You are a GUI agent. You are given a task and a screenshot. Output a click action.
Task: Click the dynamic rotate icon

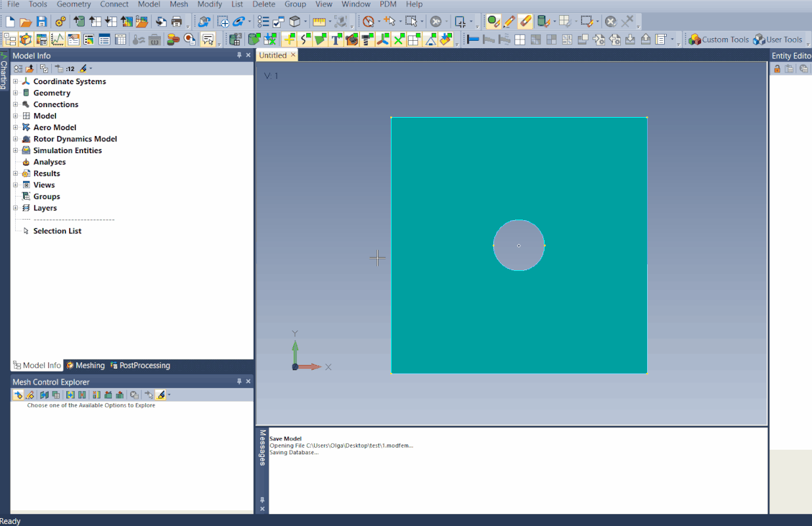pyautogui.click(x=238, y=22)
